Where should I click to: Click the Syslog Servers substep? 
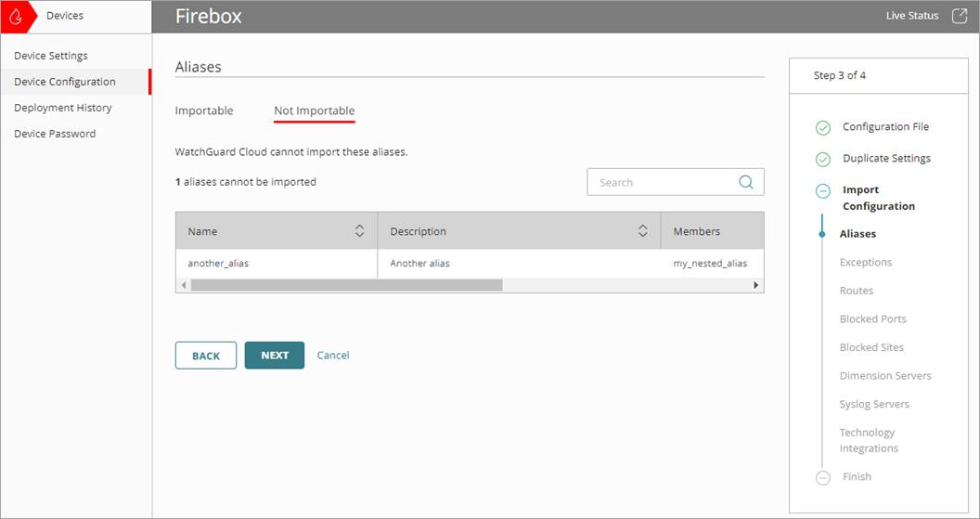[874, 404]
